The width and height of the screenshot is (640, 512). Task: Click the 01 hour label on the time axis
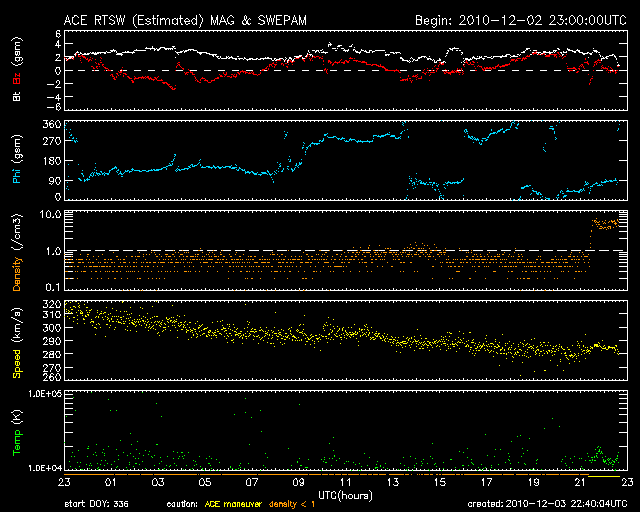(x=110, y=483)
